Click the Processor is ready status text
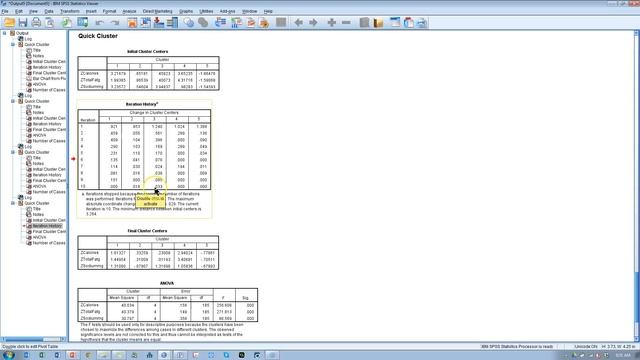Image resolution: width=640 pixels, height=360 pixels. pyautogui.click(x=516, y=347)
